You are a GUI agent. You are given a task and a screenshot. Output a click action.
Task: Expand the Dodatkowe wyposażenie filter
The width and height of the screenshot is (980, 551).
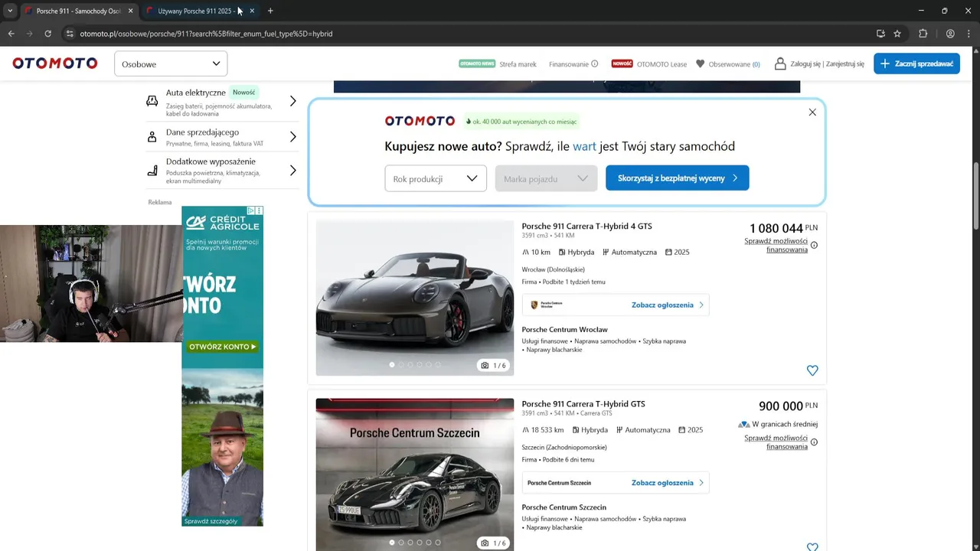click(x=221, y=171)
